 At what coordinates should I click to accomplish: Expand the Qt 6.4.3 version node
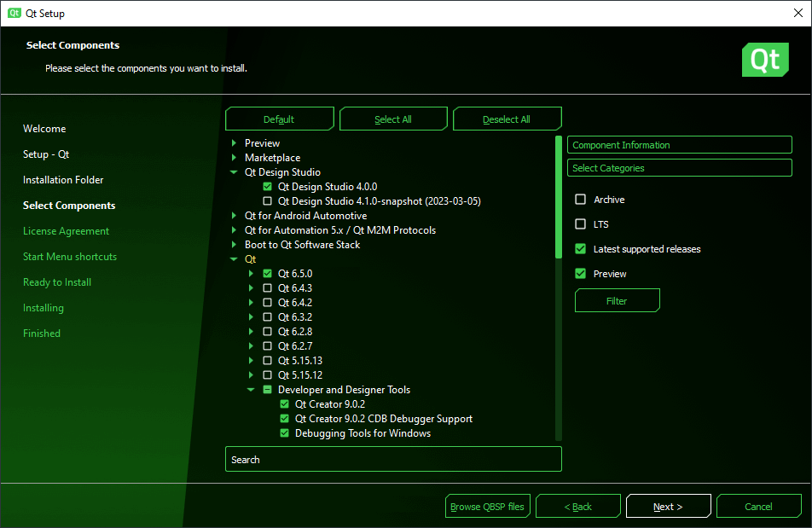coord(251,288)
